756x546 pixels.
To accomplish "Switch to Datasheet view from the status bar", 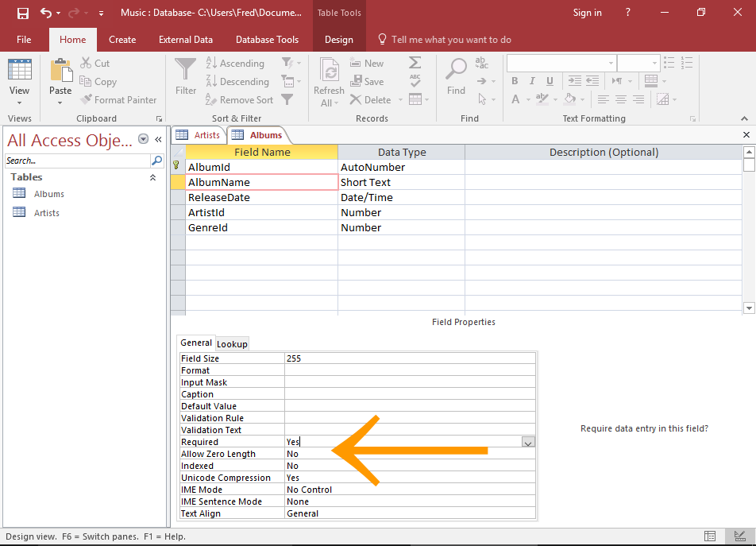I will point(710,536).
